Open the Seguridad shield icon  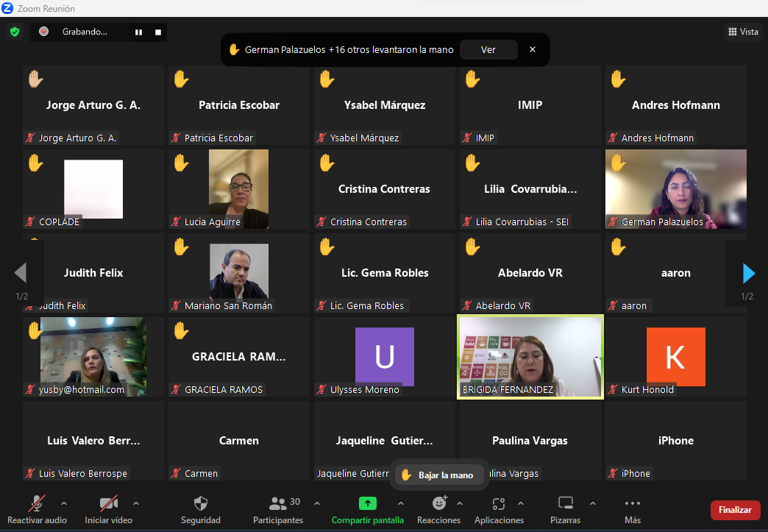(x=200, y=504)
